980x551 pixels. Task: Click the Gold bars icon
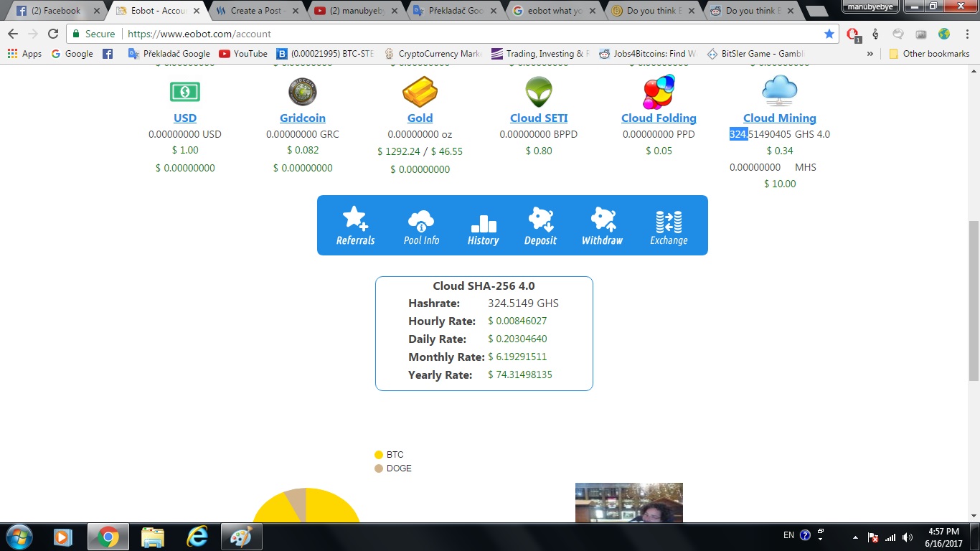click(420, 92)
